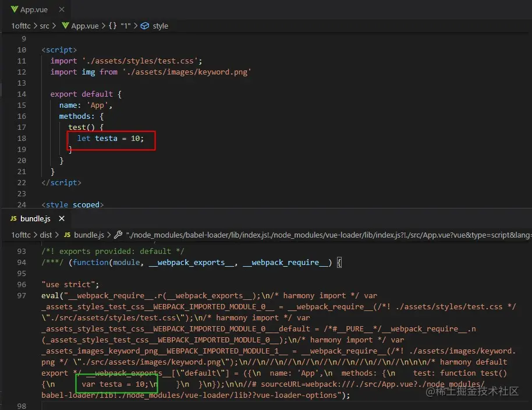The height and width of the screenshot is (410, 532).
Task: Click line number 97 in bundle.js
Action: (22, 296)
